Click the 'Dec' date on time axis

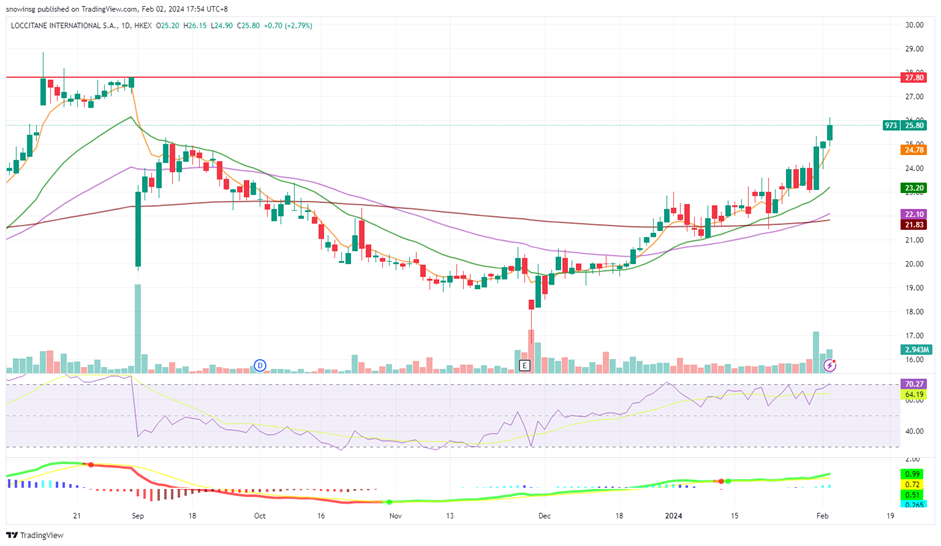click(544, 516)
